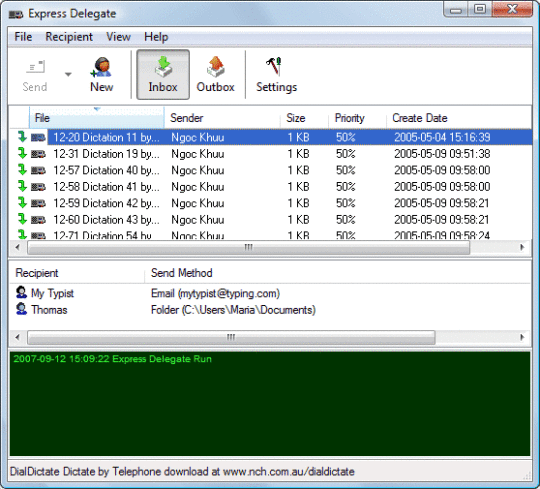Click the Express Delegate title bar icon

(x=16, y=14)
